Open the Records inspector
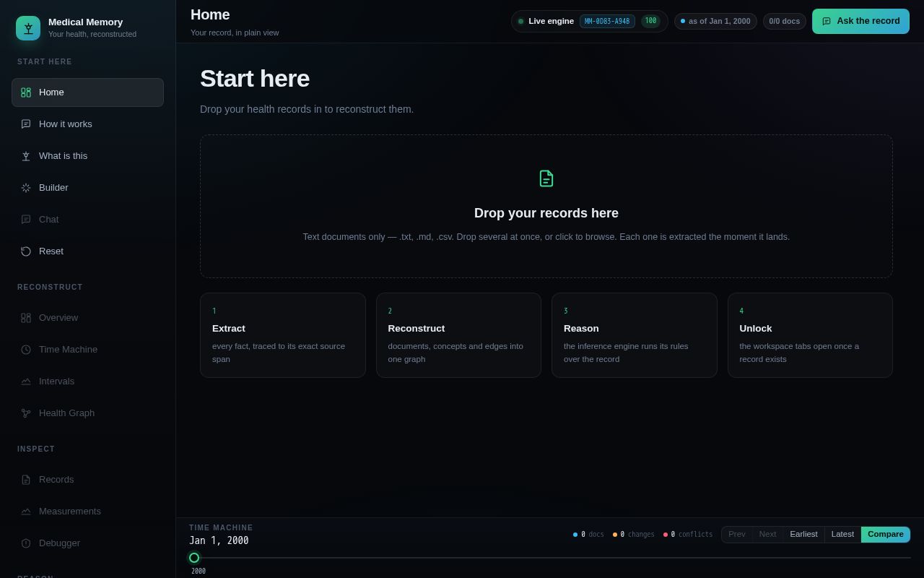The width and height of the screenshot is (924, 578). click(87, 480)
